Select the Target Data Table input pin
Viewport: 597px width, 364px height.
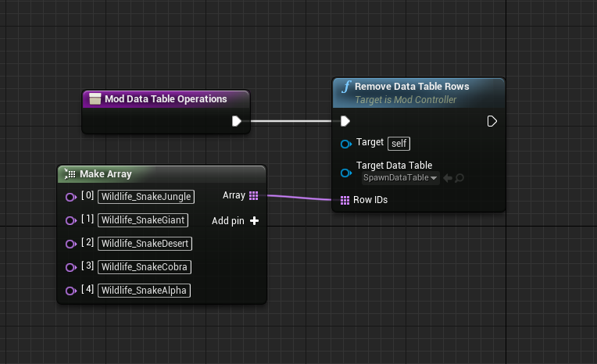[x=345, y=172]
